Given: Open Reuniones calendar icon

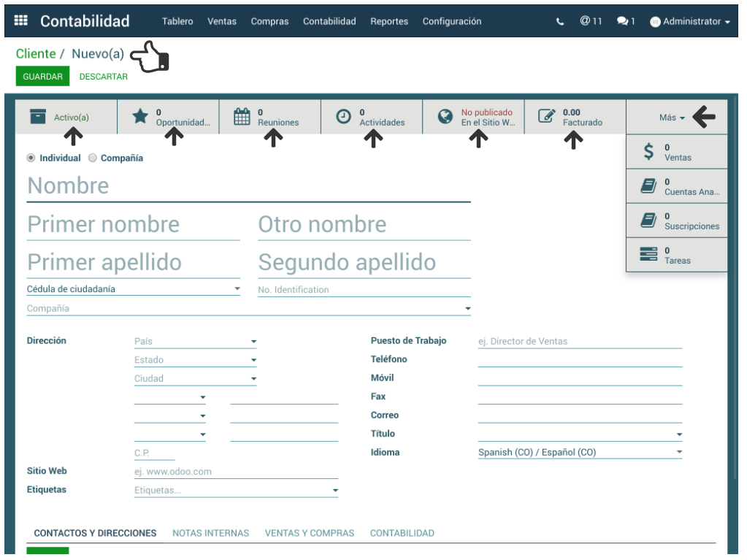Looking at the screenshot, I should [242, 117].
